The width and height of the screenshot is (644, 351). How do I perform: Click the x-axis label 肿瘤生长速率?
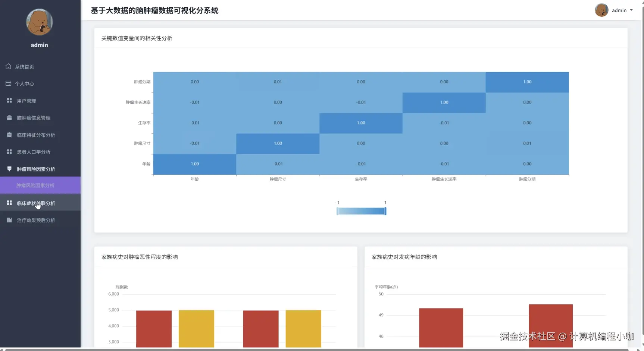(444, 179)
